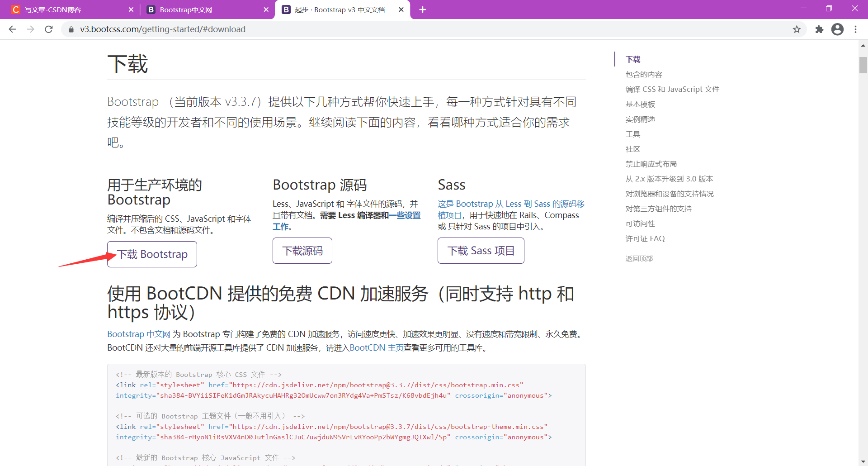Reload the current page
Viewport: 868px width, 466px height.
(x=49, y=29)
